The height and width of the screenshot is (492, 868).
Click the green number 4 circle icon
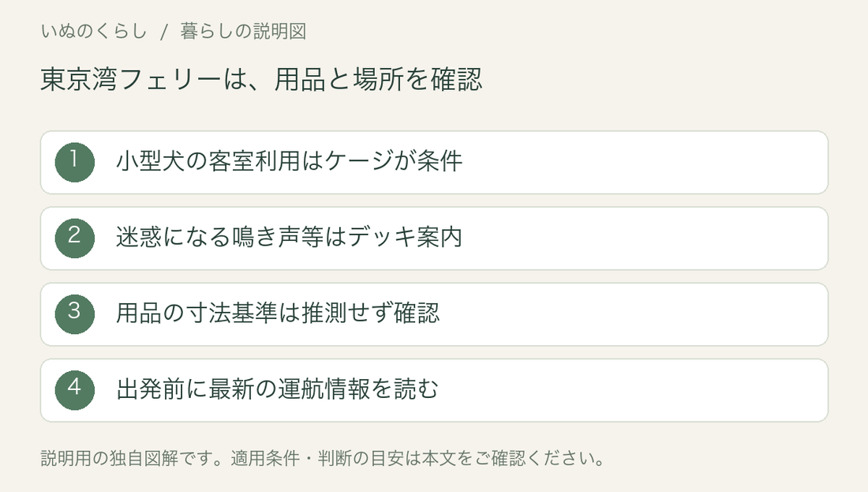[x=75, y=390]
